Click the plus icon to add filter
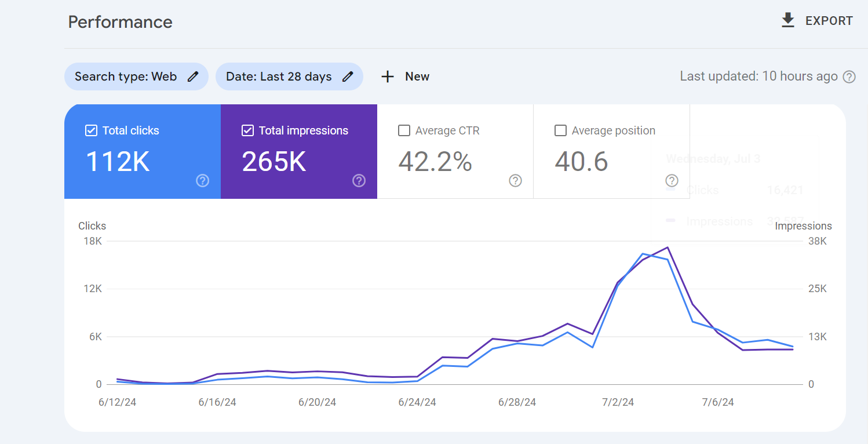Image resolution: width=868 pixels, height=444 pixels. pyautogui.click(x=388, y=77)
